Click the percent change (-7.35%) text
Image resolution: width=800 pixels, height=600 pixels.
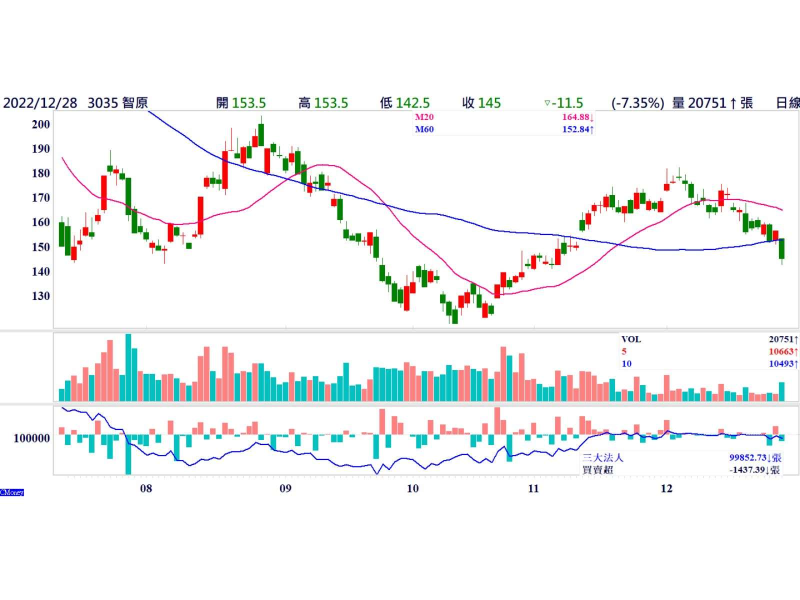click(638, 103)
